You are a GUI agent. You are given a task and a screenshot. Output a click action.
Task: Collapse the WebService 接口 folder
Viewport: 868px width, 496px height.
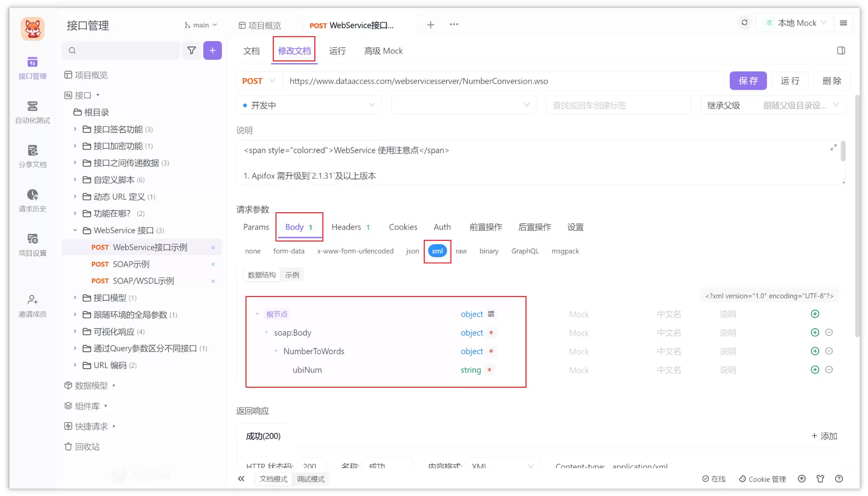click(x=75, y=230)
